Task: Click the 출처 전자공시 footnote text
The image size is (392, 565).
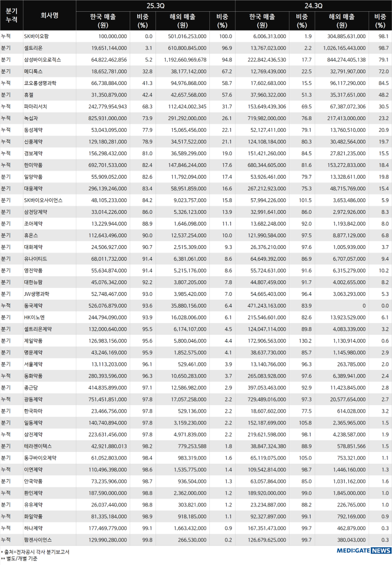Action: point(35,552)
